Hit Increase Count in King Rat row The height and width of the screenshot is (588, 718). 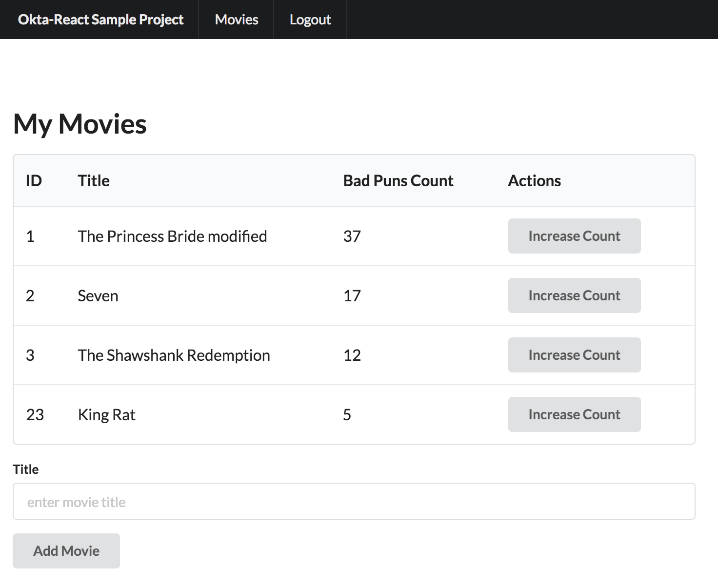574,414
